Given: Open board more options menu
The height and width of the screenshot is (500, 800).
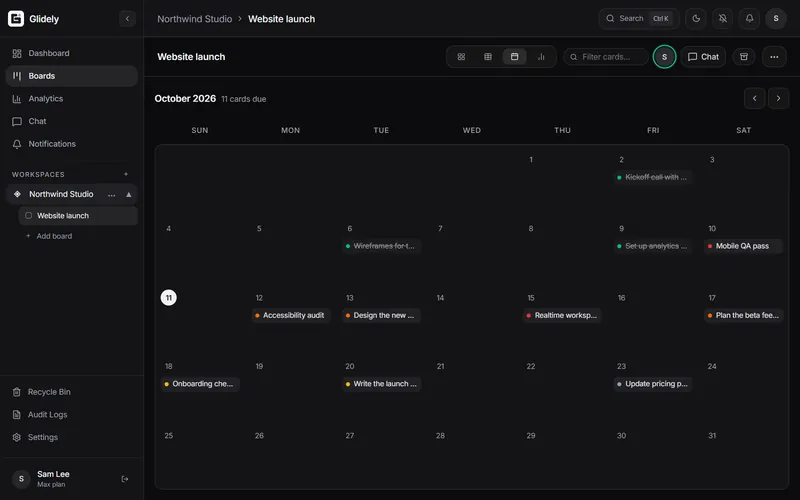Looking at the screenshot, I should (x=774, y=57).
